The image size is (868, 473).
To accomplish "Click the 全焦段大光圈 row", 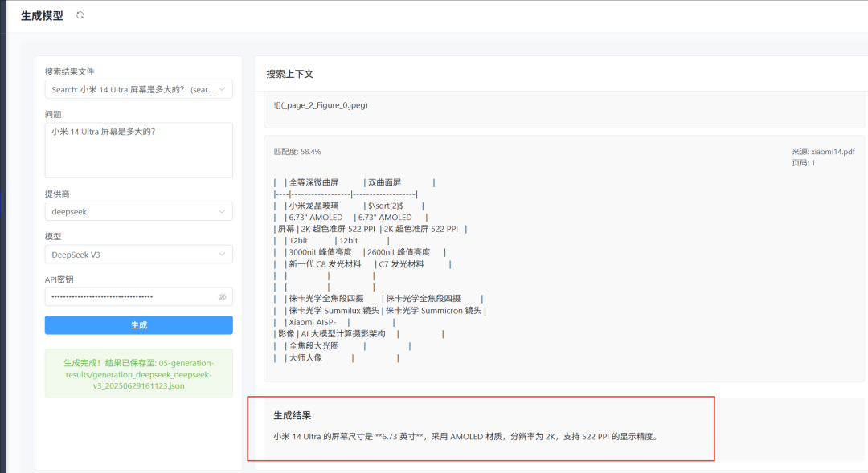I will (x=342, y=346).
